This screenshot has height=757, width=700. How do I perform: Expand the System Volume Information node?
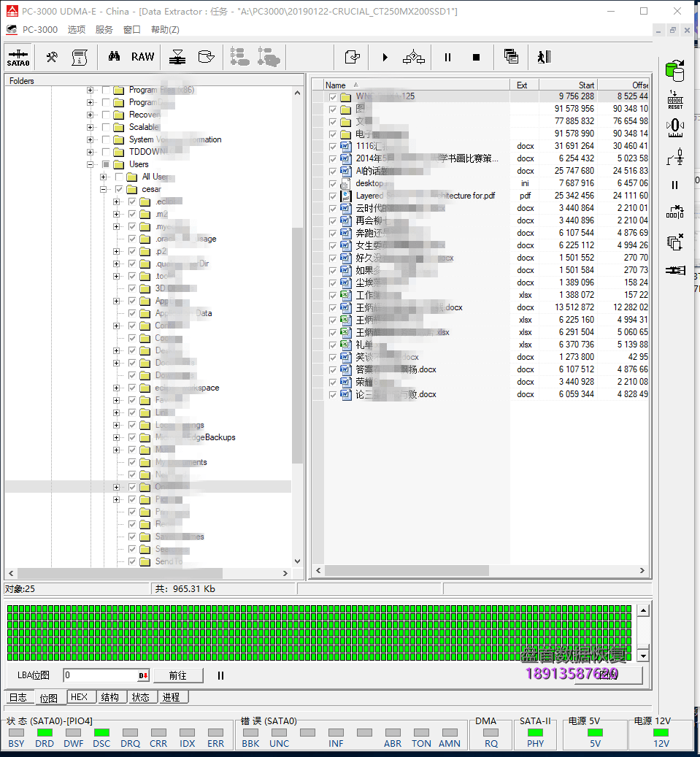click(90, 139)
